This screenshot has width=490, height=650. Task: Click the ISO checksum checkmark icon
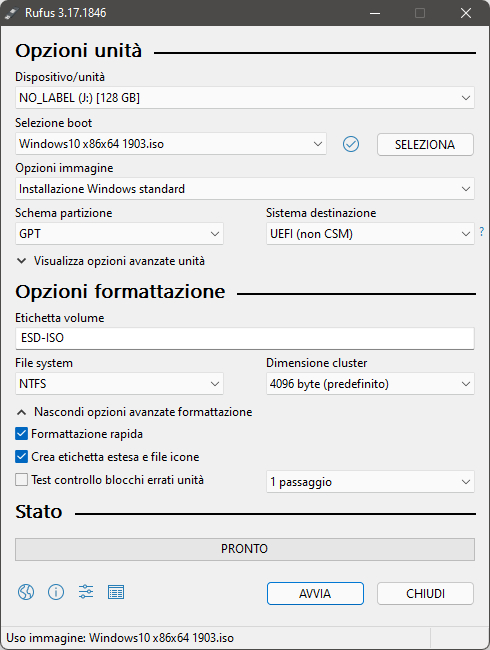pos(351,144)
